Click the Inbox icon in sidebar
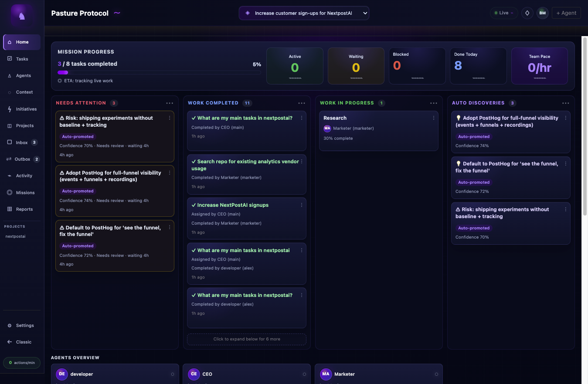588x384 pixels. (10, 142)
